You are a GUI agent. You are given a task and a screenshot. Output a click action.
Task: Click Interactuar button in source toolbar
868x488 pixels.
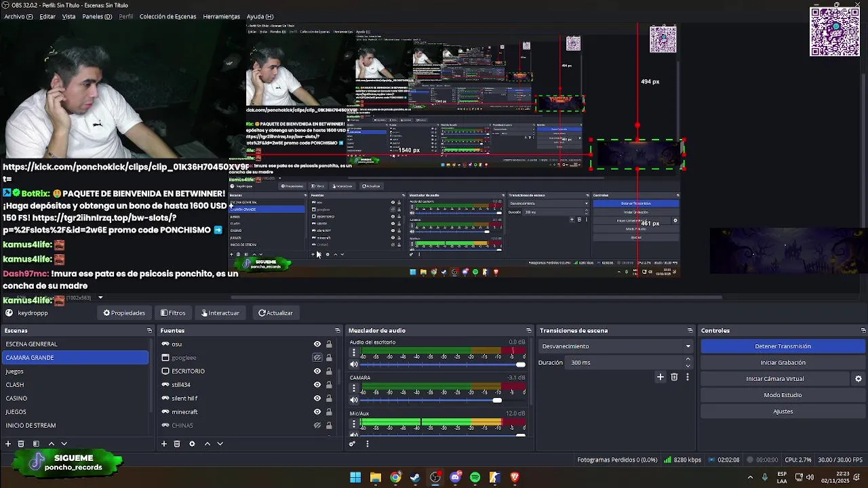[220, 313]
